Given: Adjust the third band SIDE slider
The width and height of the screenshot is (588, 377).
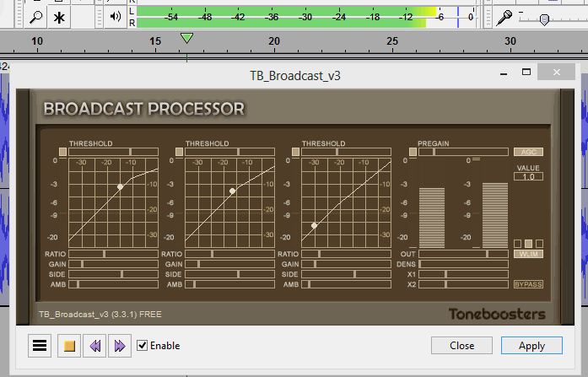Looking at the screenshot, I should (x=346, y=274).
